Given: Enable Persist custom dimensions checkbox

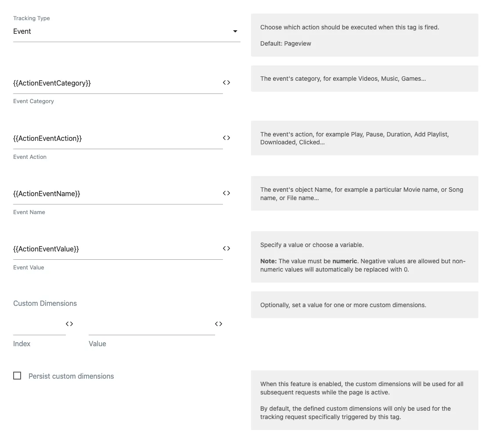Looking at the screenshot, I should (17, 376).
